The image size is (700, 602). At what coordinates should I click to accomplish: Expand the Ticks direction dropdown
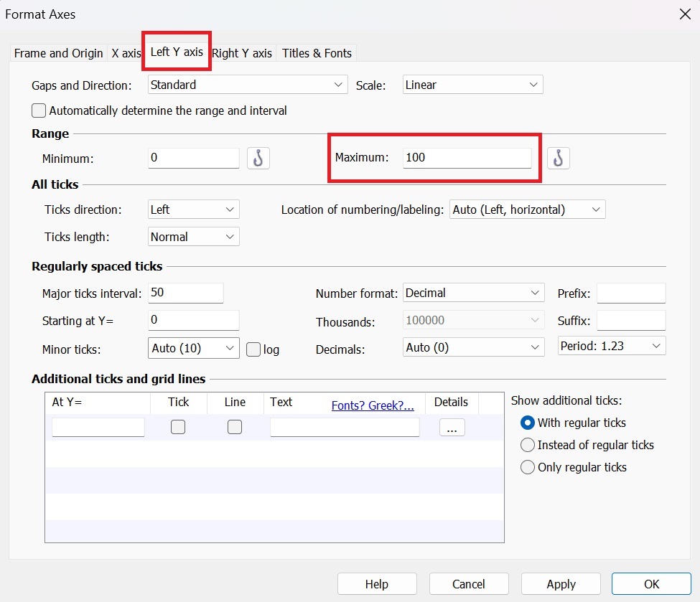click(x=193, y=210)
